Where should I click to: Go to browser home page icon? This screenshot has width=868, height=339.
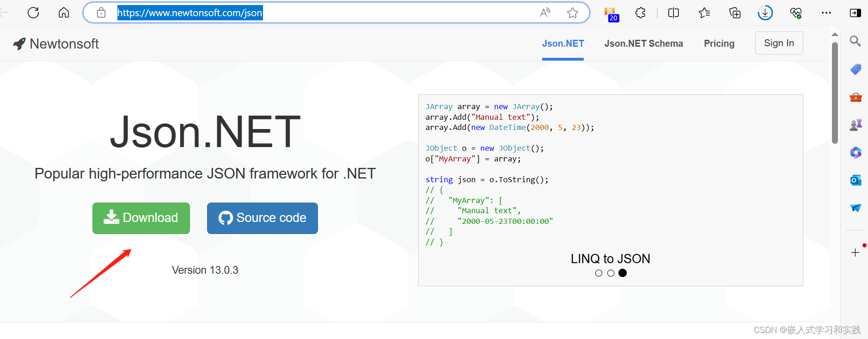click(64, 12)
